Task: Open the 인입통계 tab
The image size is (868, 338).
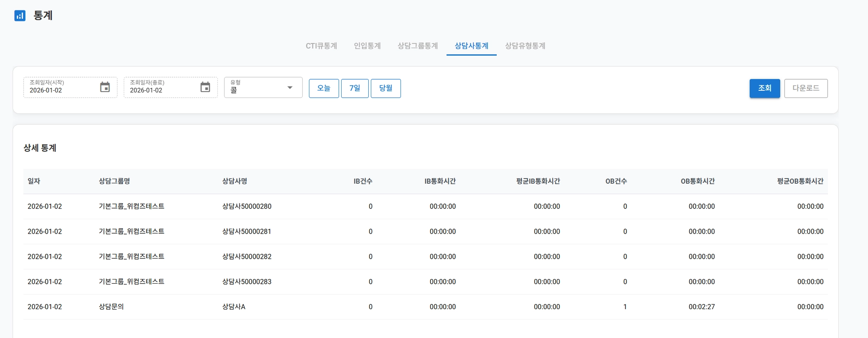Action: (367, 46)
